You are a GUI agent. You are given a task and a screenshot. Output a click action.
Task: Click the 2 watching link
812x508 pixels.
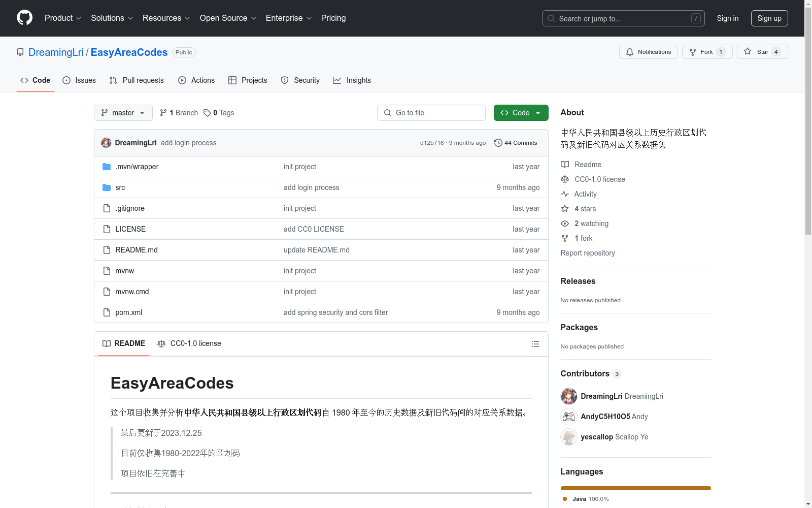point(591,224)
